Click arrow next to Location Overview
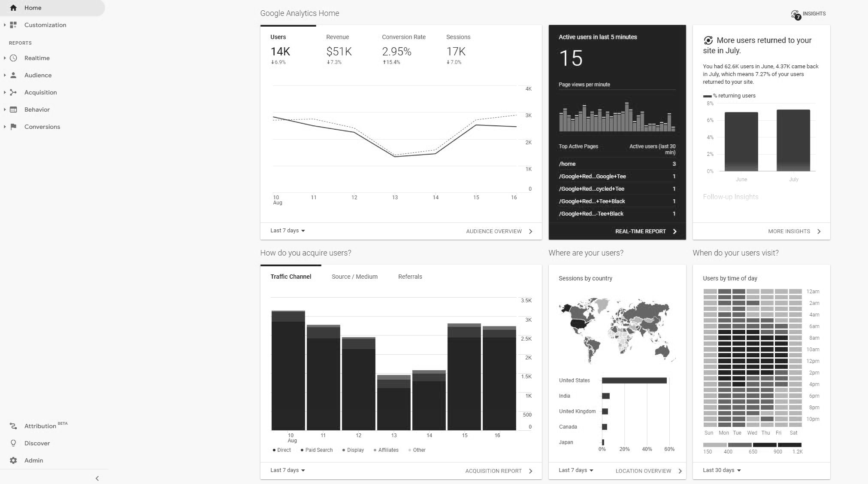Image resolution: width=868 pixels, height=484 pixels. 680,471
